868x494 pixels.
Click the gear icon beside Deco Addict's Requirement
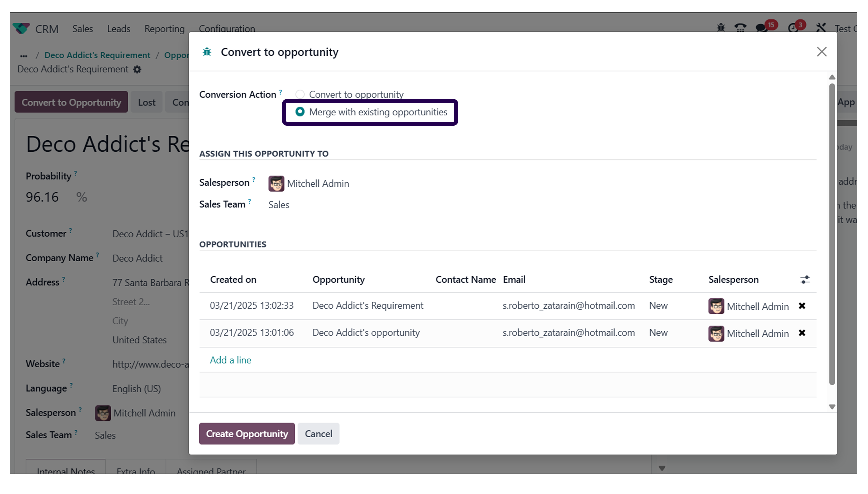[137, 70]
